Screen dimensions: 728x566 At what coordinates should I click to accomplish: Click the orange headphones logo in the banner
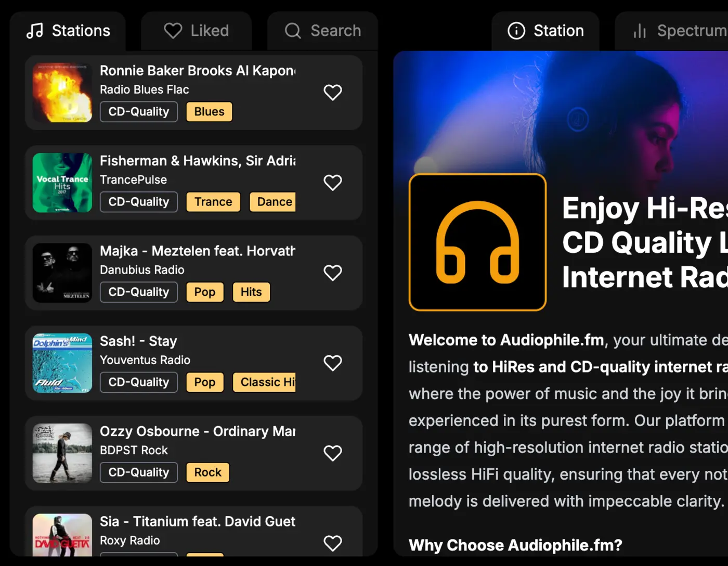tap(477, 242)
